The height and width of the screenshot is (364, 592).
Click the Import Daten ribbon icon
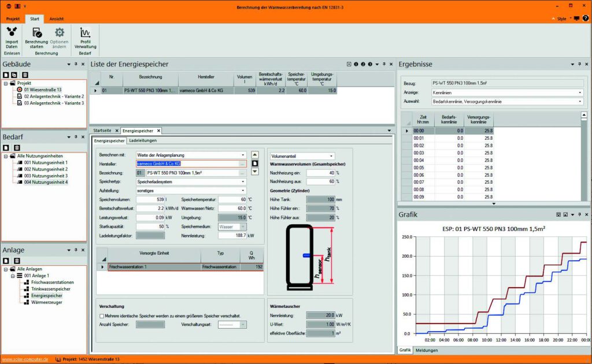(x=12, y=32)
